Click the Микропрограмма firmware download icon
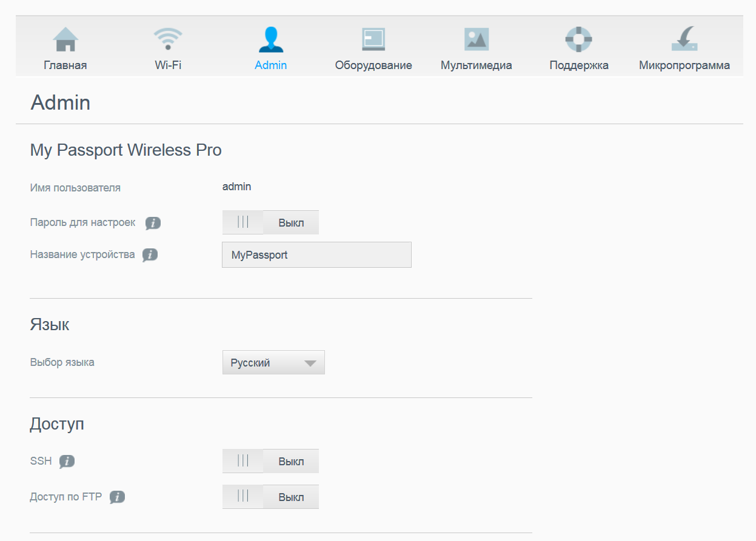The image size is (756, 541). pyautogui.click(x=684, y=39)
